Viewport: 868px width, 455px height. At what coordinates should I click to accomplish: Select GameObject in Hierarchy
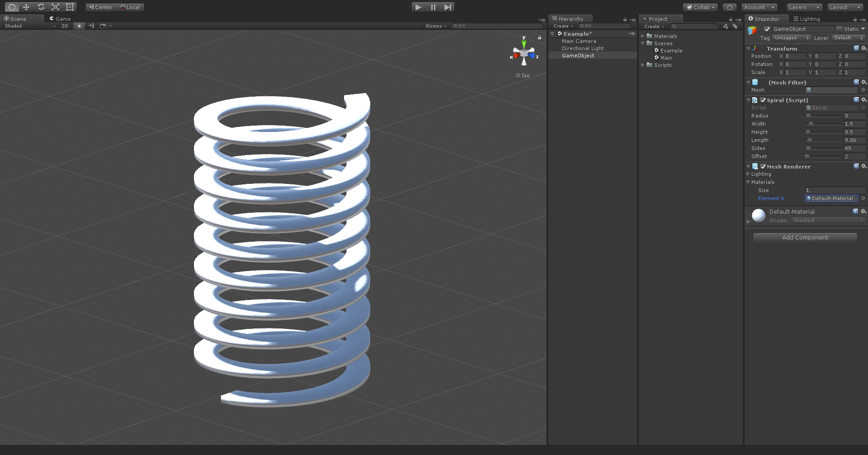(x=578, y=56)
